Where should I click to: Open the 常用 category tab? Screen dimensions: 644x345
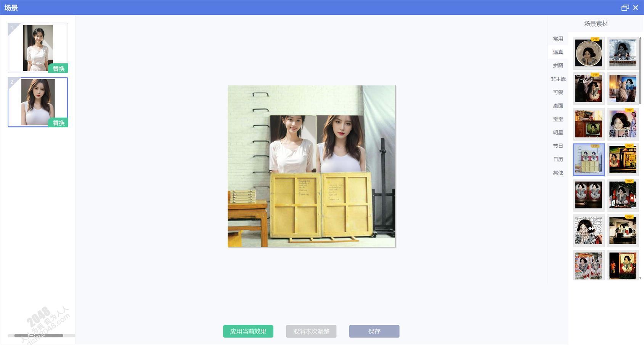point(558,39)
